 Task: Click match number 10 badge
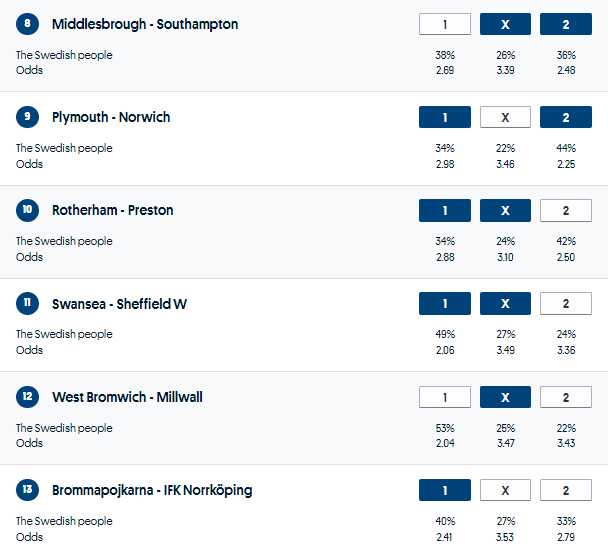pos(27,210)
